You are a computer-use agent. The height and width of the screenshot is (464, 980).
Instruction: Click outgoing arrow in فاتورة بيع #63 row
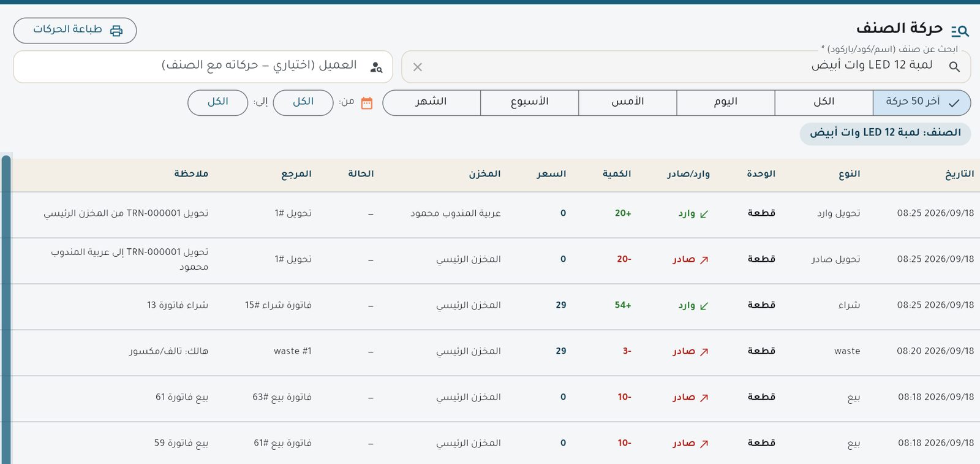coord(704,398)
